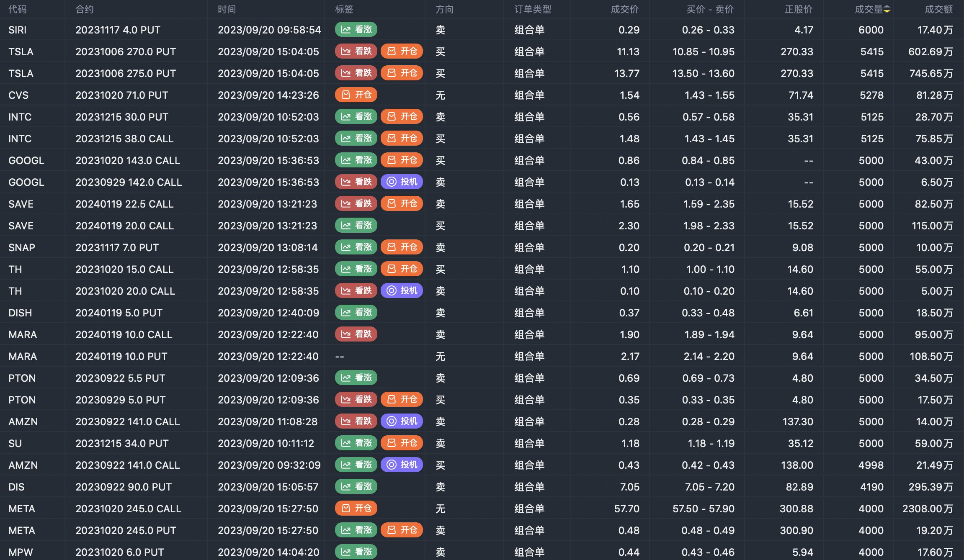This screenshot has width=964, height=560.
Task: Click the open-position tag on CVS row
Action: (x=356, y=95)
